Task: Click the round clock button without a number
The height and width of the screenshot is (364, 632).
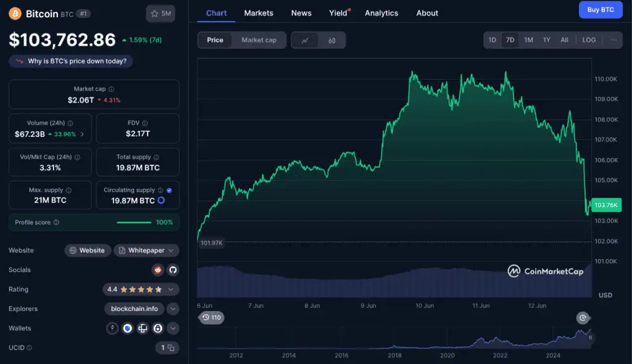Action: [583, 318]
